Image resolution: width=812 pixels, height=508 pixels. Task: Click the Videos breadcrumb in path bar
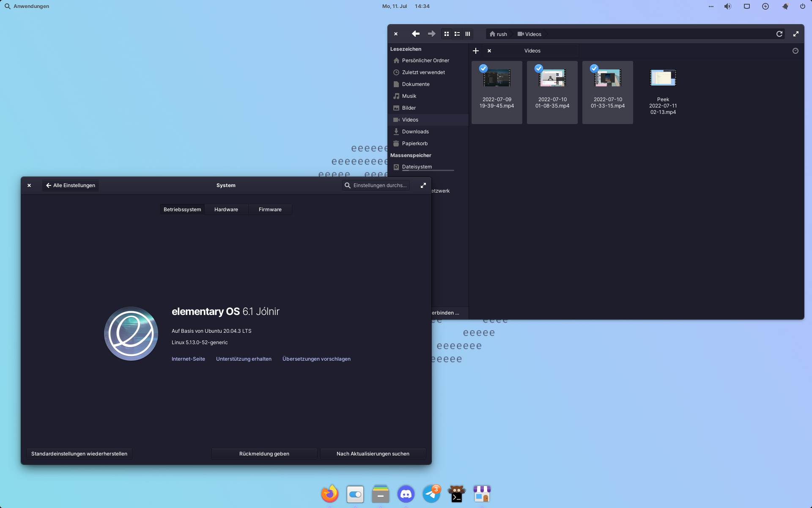(529, 34)
